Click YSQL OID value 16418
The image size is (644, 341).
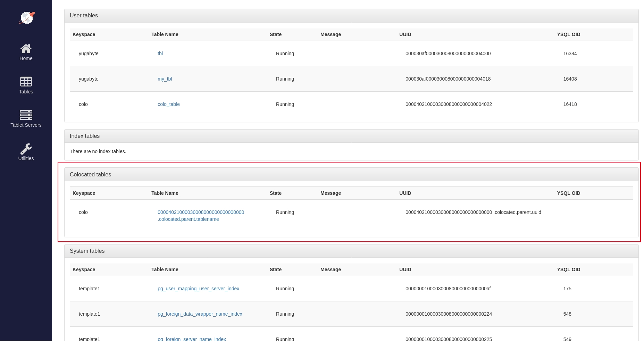[x=570, y=104]
